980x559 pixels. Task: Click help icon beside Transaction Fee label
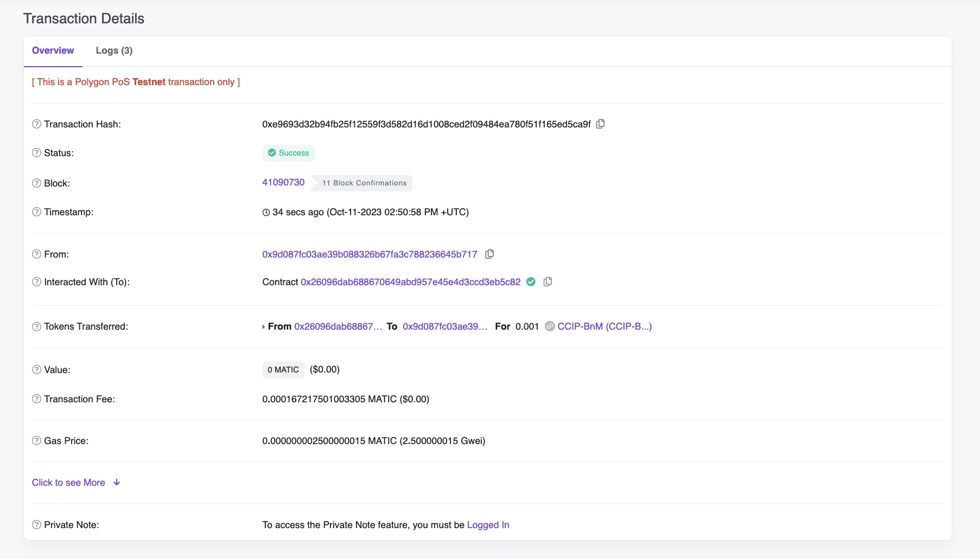36,399
